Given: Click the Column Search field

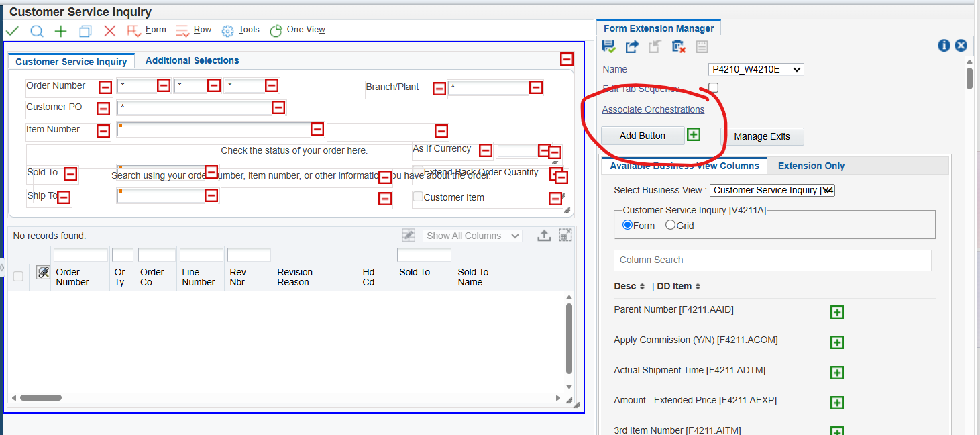Looking at the screenshot, I should (773, 260).
